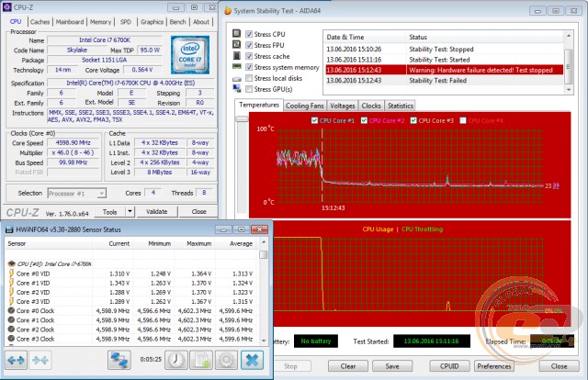Click the clock icon for Core #3 Clock
Image resolution: width=588 pixels, height=380 pixels.
[11, 339]
